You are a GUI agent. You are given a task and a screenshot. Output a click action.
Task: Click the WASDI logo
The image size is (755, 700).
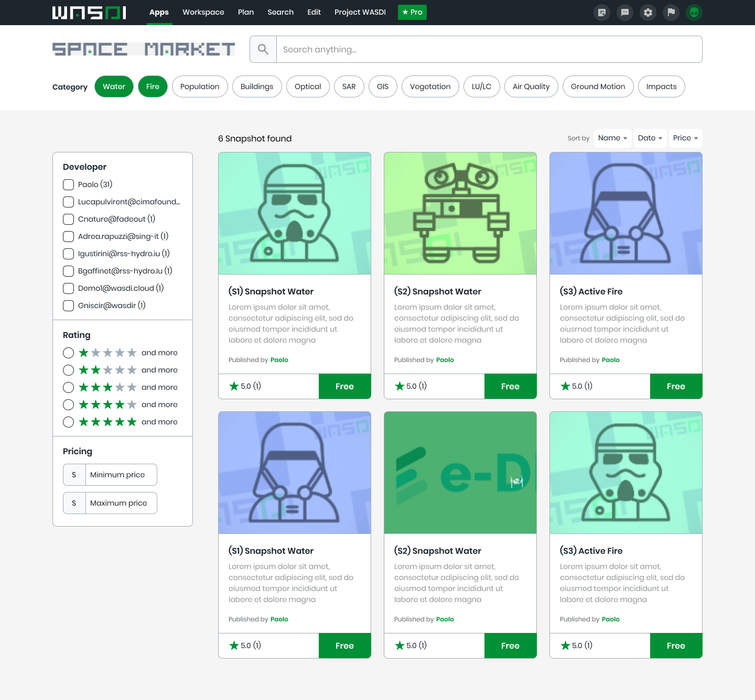click(89, 13)
